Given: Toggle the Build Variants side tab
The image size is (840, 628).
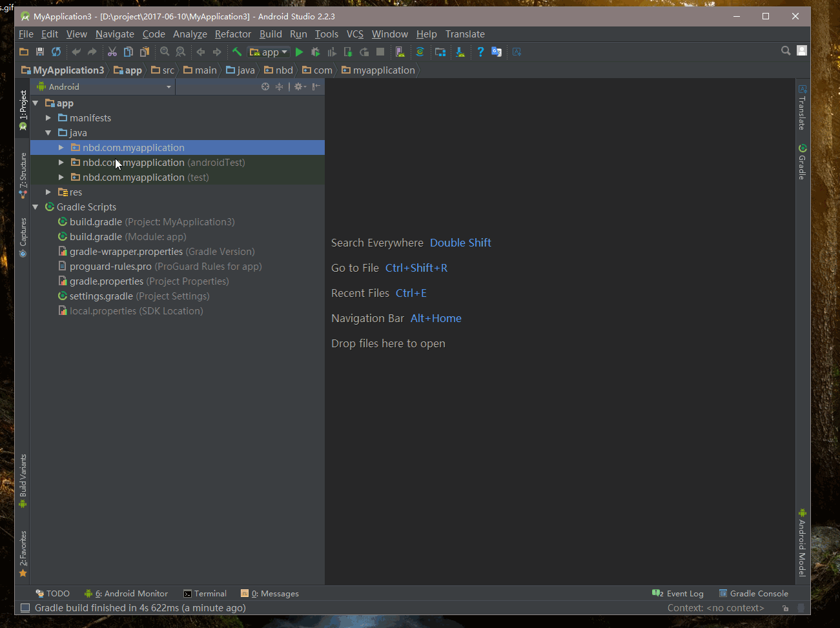Looking at the screenshot, I should click(23, 481).
